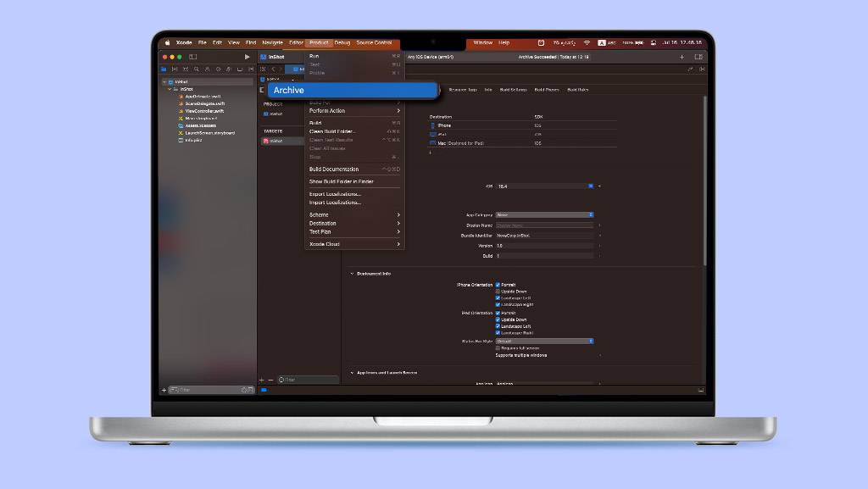Click the Wi-Fi icon in menu bar

[x=587, y=42]
